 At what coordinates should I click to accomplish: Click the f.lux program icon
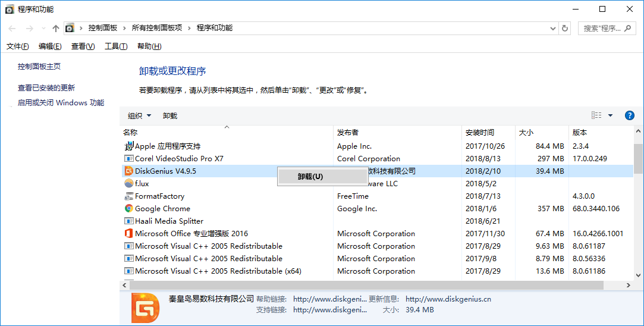(x=128, y=184)
